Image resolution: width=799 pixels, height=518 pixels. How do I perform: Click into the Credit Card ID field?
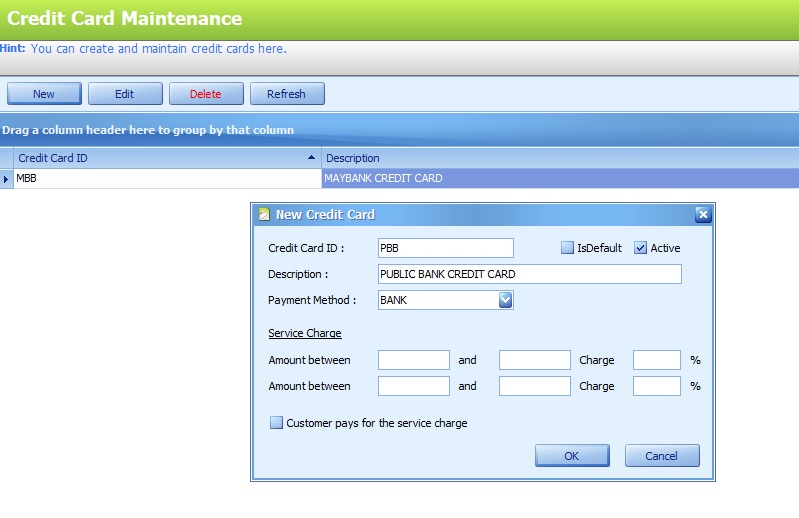[445, 248]
